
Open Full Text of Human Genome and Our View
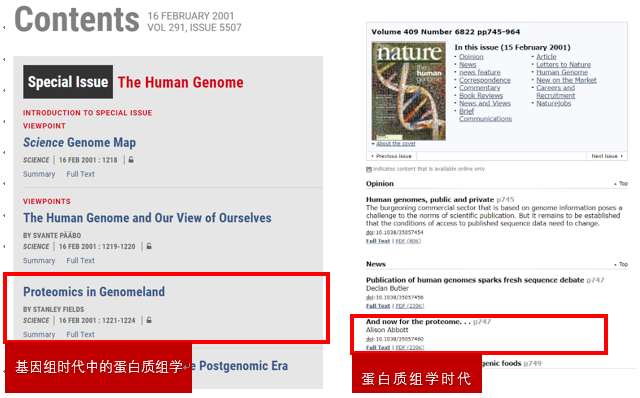[x=80, y=260]
